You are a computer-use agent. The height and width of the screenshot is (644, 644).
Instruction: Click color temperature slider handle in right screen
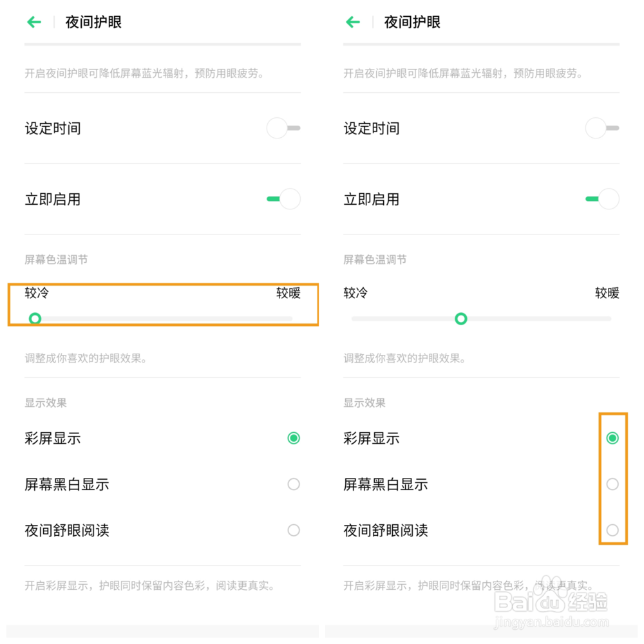click(x=461, y=319)
